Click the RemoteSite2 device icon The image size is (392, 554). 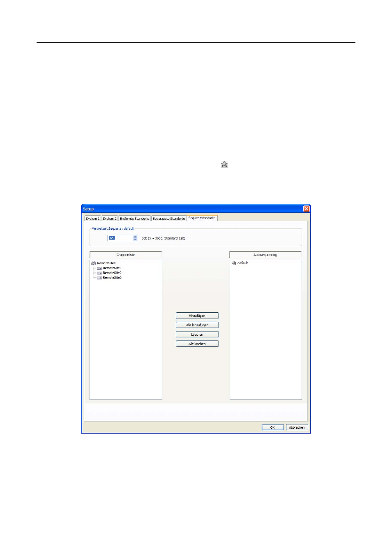[99, 273]
